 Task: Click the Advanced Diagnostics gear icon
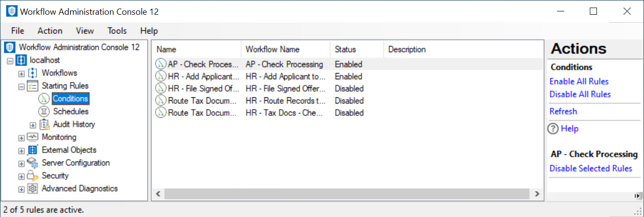click(33, 189)
